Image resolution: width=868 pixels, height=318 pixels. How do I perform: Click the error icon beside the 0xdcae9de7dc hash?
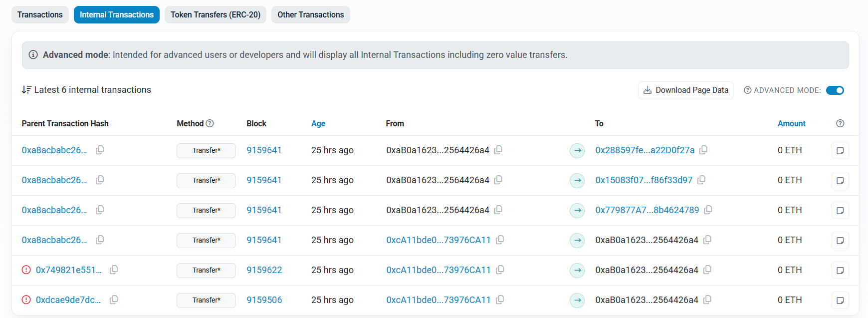pos(26,300)
